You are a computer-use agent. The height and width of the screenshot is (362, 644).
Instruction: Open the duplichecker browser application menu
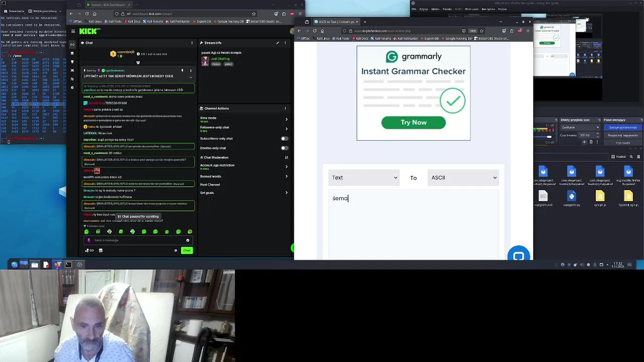pyautogui.click(x=527, y=31)
